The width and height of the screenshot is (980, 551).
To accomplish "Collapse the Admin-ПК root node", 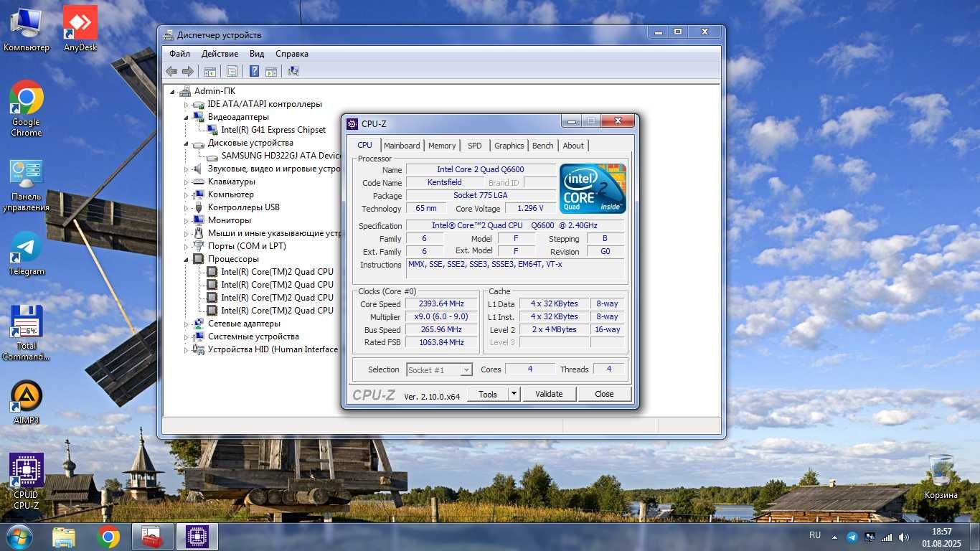I will (173, 92).
